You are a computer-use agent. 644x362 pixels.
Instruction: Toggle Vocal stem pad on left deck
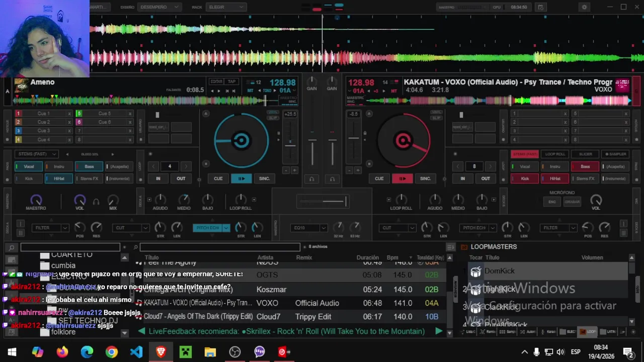point(29,166)
